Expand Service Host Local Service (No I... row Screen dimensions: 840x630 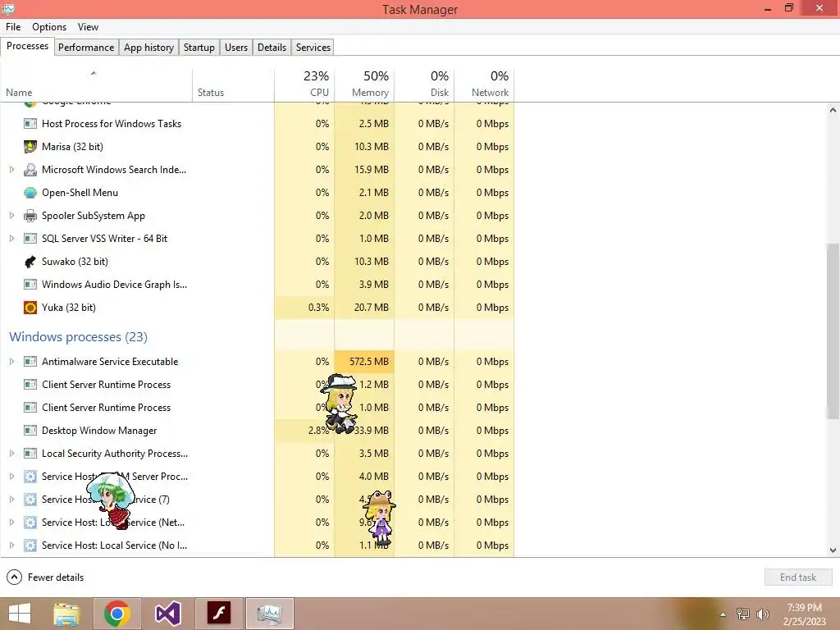pos(11,546)
